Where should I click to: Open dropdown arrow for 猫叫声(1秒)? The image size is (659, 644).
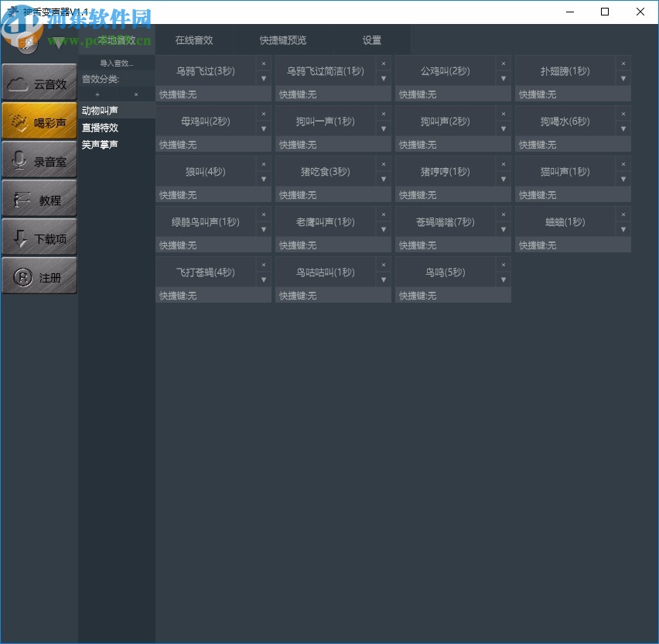623,179
